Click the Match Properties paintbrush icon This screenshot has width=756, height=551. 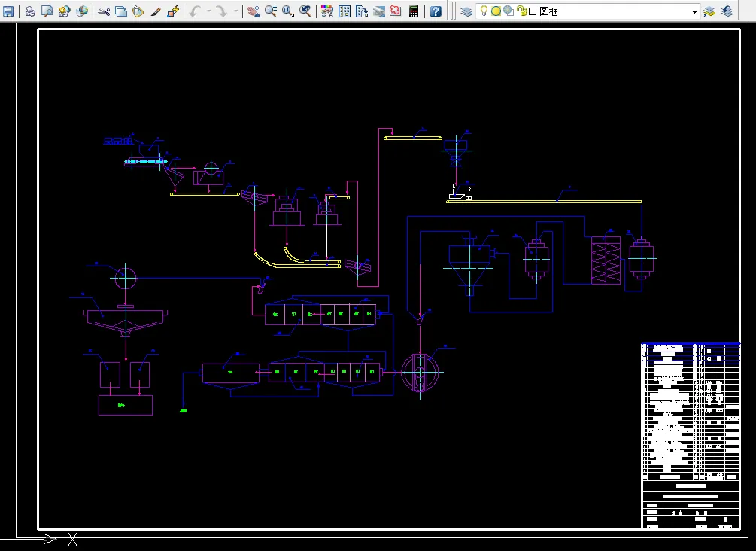(155, 11)
